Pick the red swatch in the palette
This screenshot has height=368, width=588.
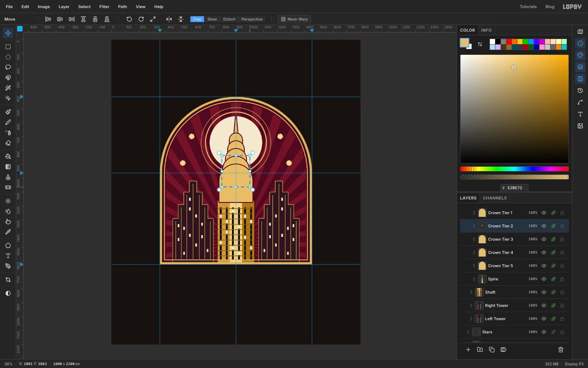tap(509, 42)
